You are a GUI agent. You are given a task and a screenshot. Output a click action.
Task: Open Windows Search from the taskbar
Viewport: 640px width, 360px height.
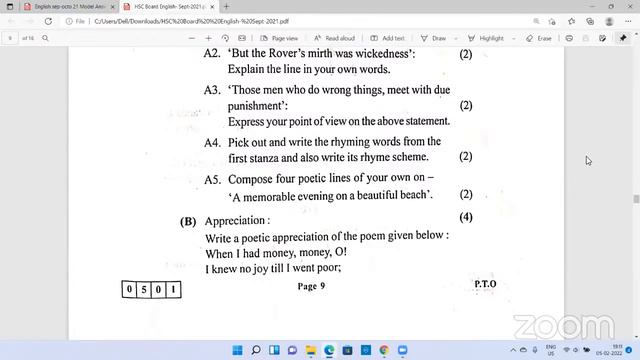tap(256, 350)
